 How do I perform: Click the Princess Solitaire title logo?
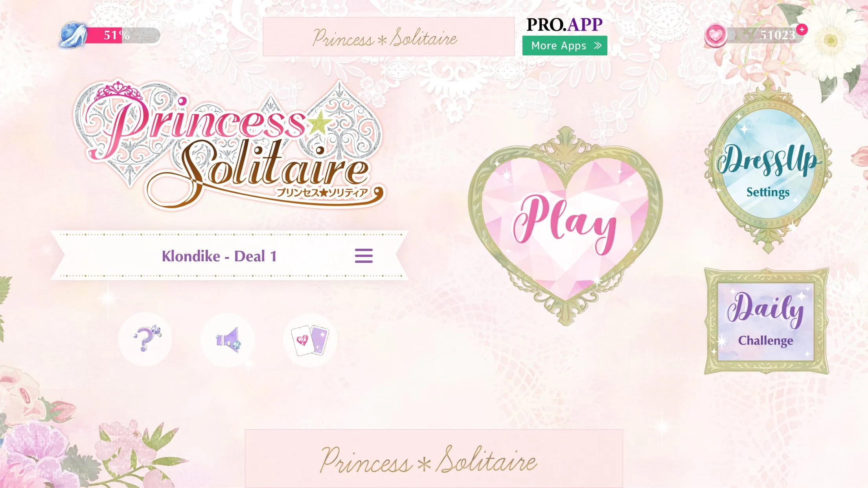click(x=230, y=145)
